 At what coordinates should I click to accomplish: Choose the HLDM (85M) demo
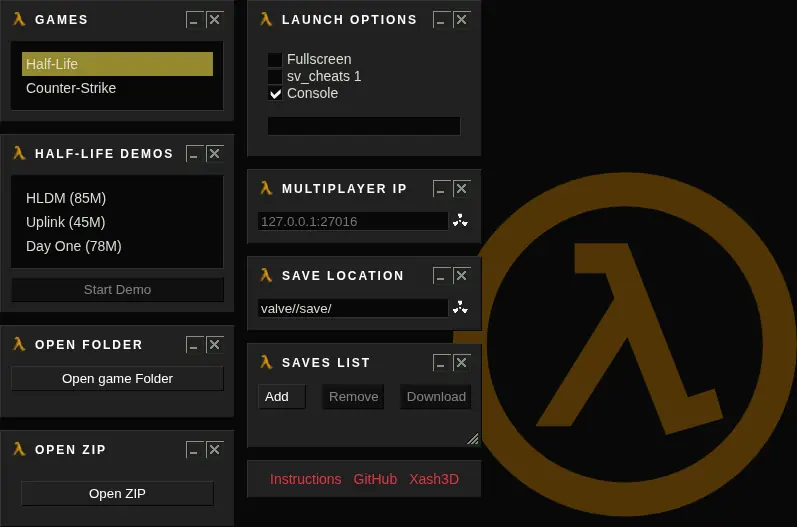[117, 198]
